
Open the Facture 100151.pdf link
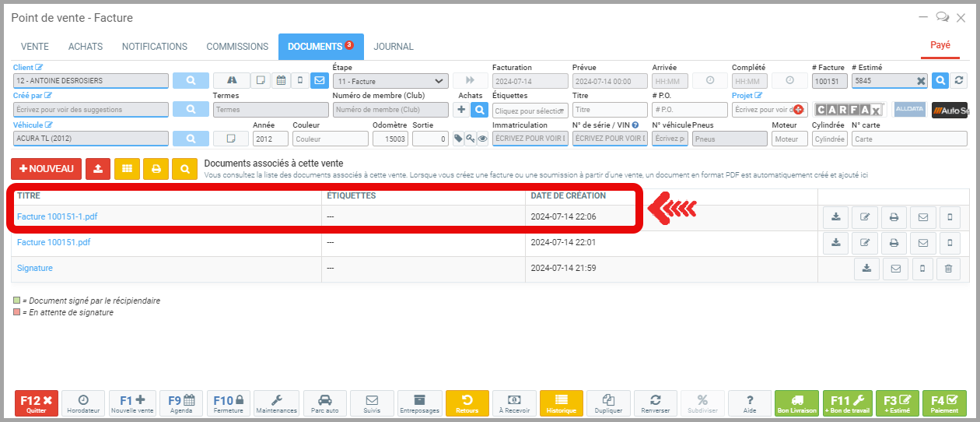[54, 242]
